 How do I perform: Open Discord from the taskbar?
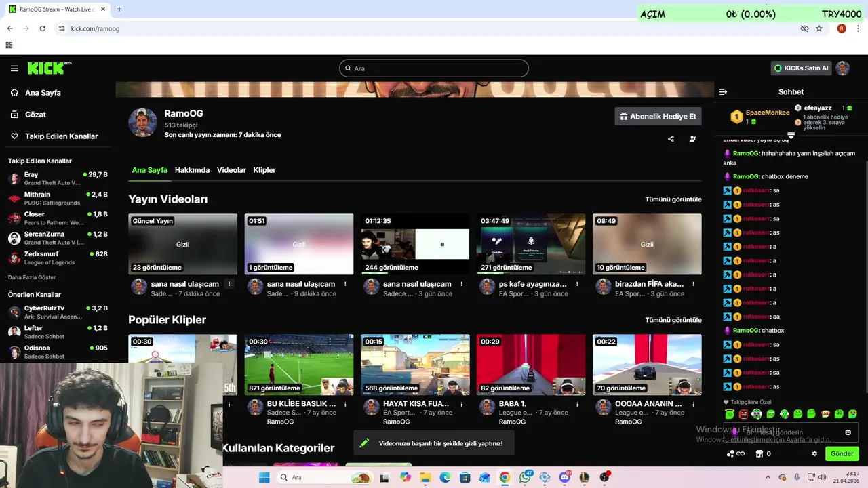565,477
